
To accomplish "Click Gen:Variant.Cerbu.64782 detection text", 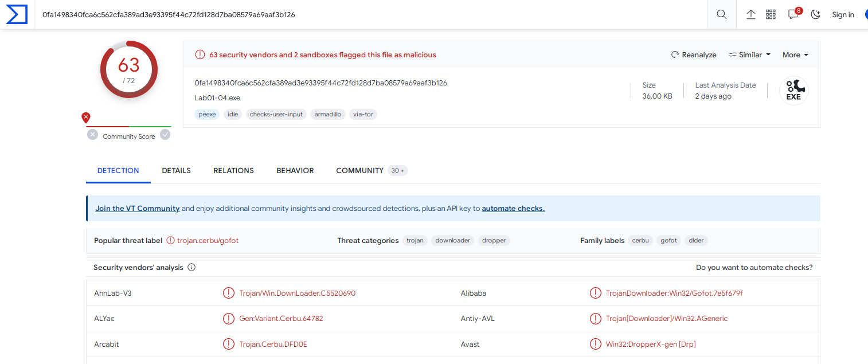I will [x=281, y=319].
